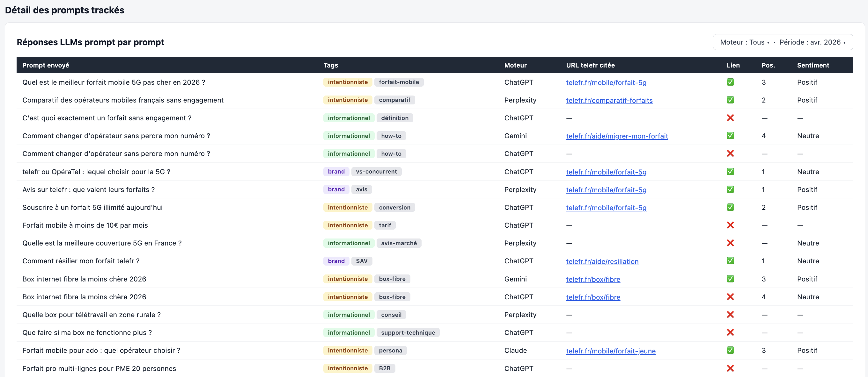Toggle the check icon on the Claude row
The height and width of the screenshot is (377, 868).
(x=730, y=350)
